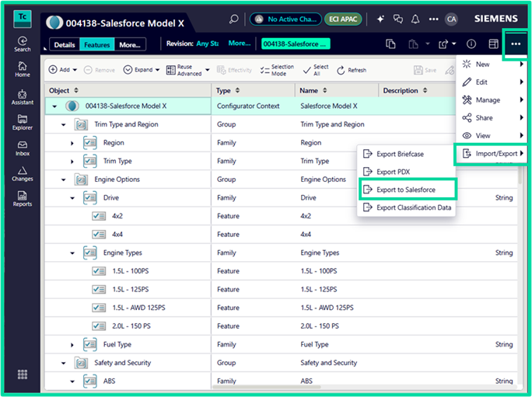Click the Remove toolbar button

100,70
